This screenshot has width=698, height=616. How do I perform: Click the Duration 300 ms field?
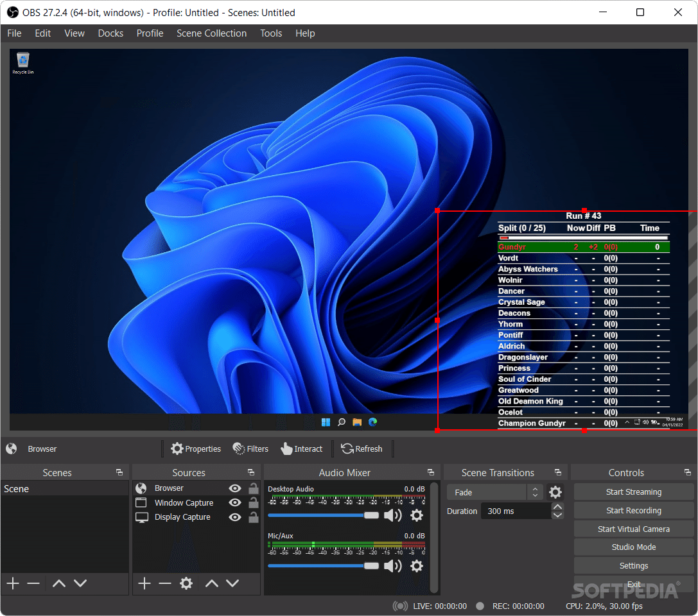point(516,511)
